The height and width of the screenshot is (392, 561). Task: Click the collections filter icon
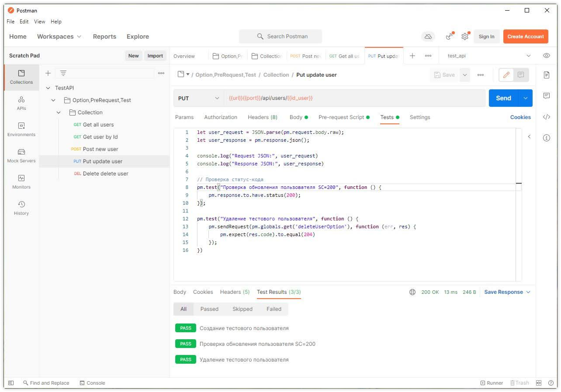63,73
